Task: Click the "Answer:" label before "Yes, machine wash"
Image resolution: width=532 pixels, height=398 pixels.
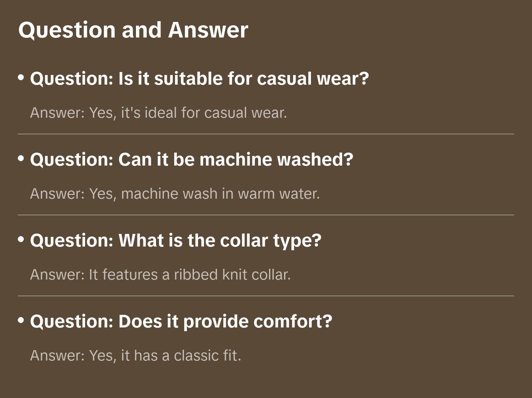Action: [x=58, y=194]
